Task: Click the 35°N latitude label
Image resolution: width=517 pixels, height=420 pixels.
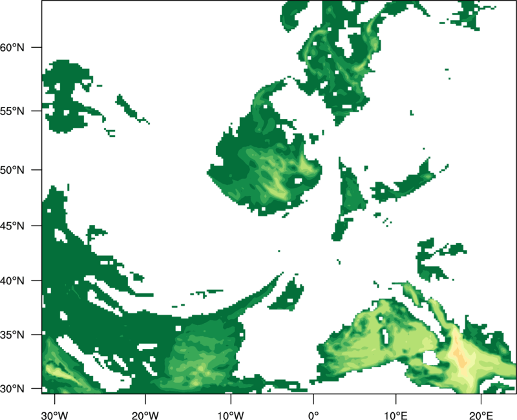Action: [x=12, y=335]
